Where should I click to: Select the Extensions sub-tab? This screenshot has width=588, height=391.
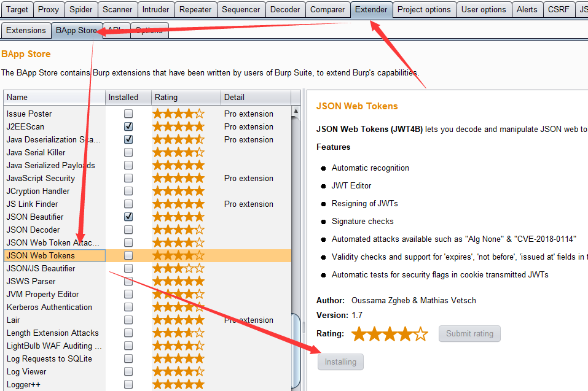[26, 30]
